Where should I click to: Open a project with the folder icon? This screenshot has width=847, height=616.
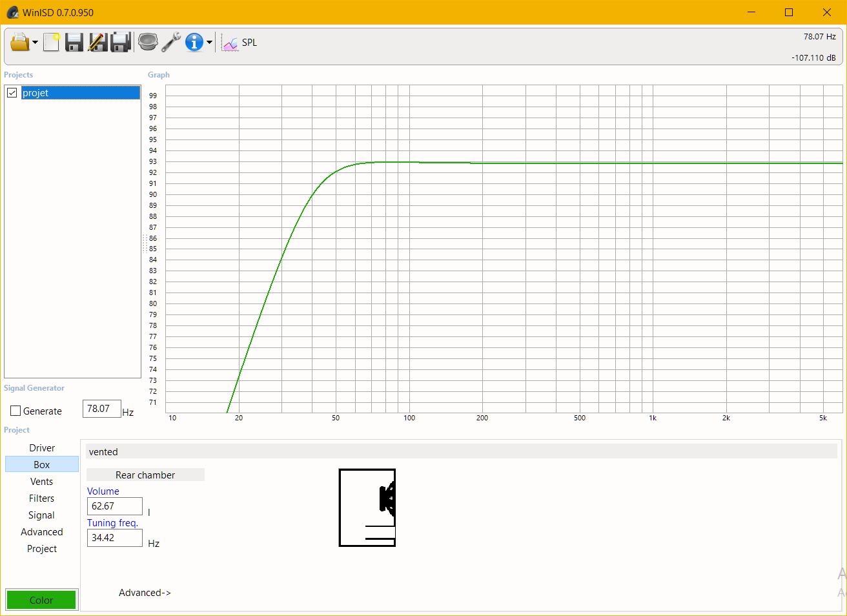point(20,43)
